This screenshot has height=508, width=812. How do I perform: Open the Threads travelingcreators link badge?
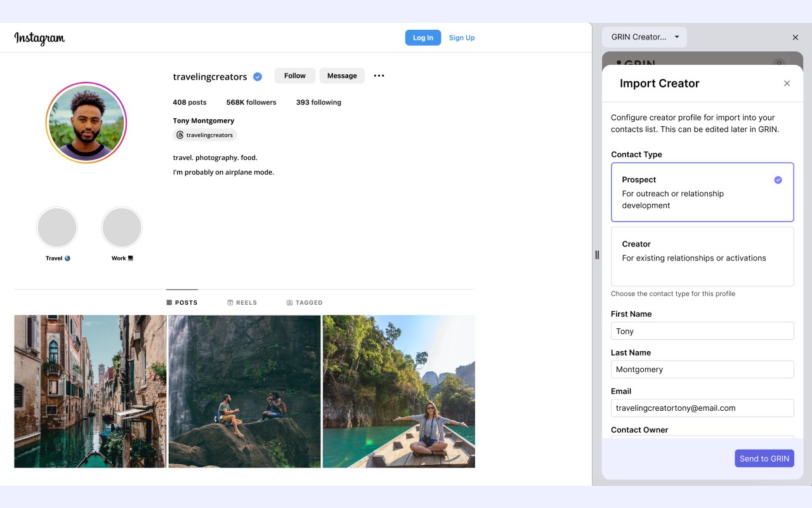point(205,135)
